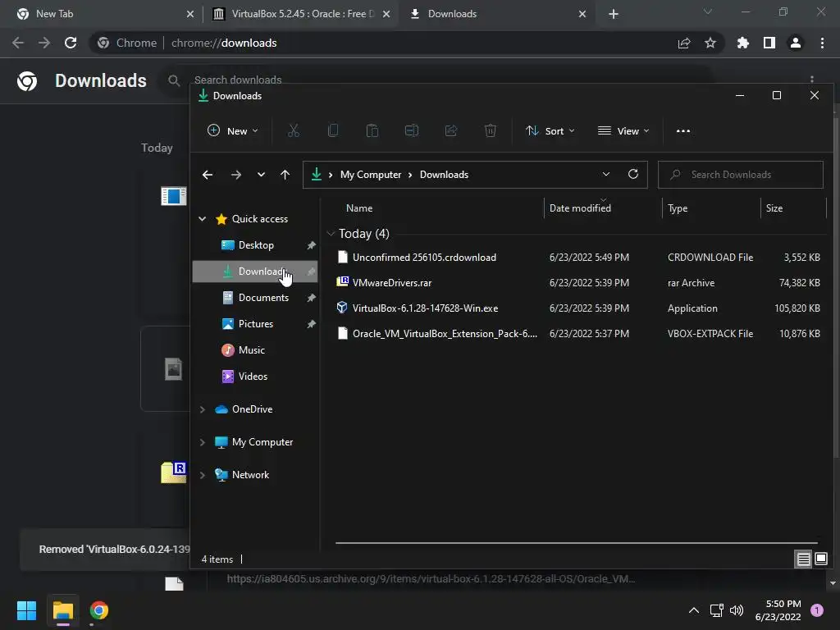Open Google Chrome from the taskbar

[99, 610]
